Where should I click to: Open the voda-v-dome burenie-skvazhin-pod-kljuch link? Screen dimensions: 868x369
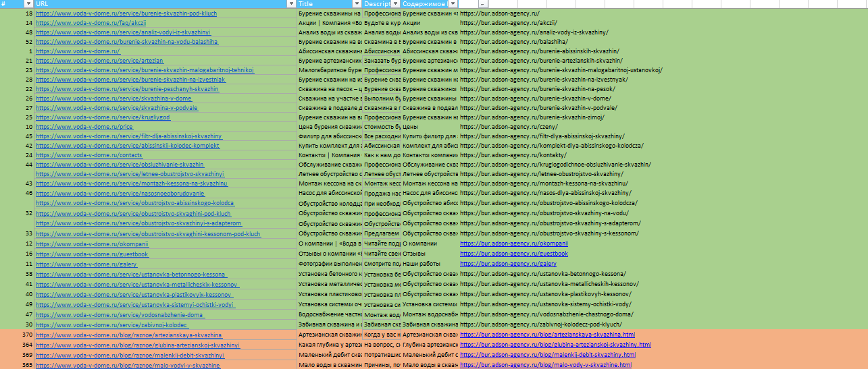pos(126,13)
